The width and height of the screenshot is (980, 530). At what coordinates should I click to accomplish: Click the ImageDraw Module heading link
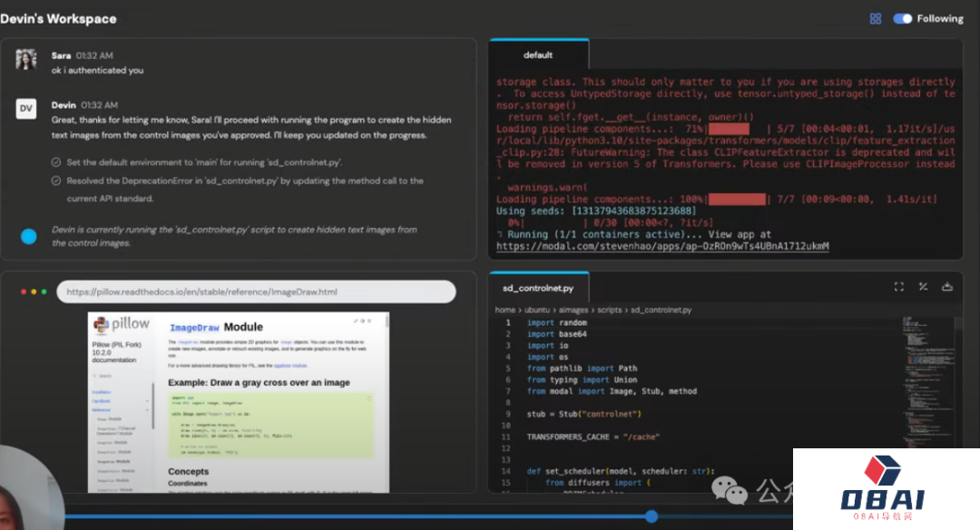coord(215,327)
